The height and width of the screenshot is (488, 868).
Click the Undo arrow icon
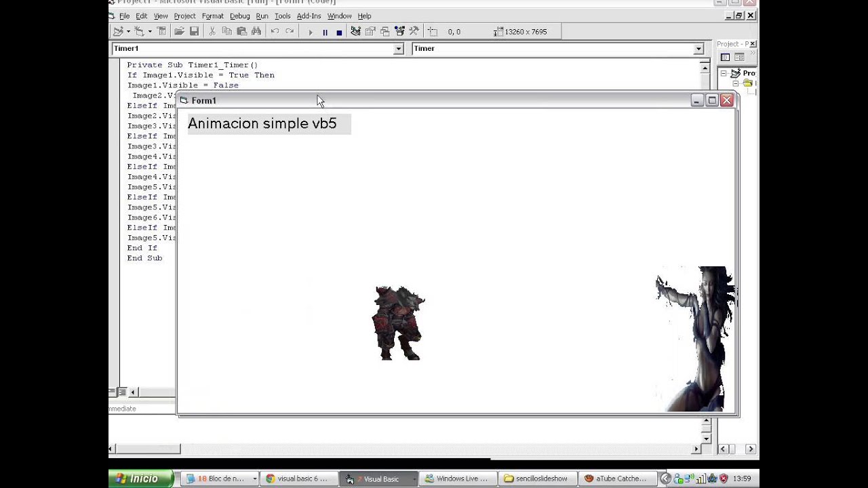click(x=275, y=31)
